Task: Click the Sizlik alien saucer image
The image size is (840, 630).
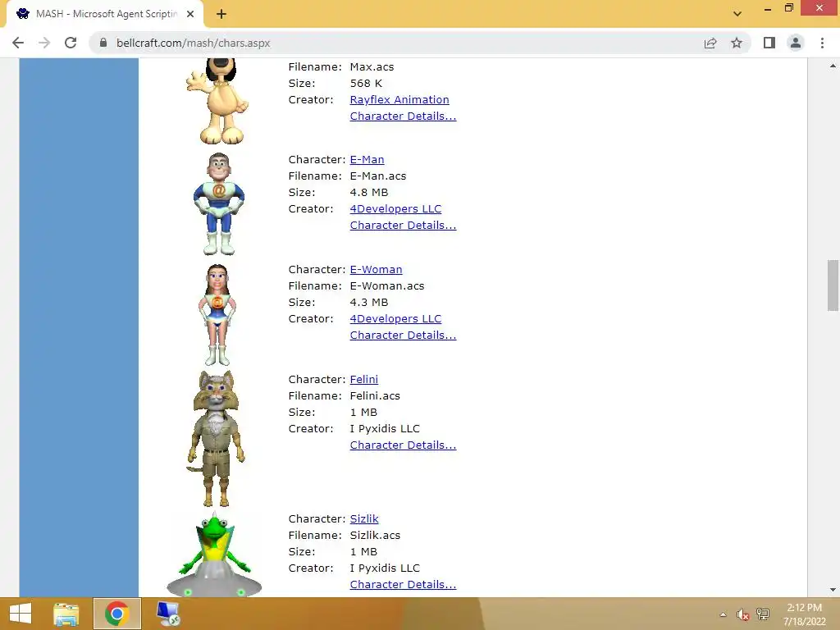Action: tap(214, 555)
